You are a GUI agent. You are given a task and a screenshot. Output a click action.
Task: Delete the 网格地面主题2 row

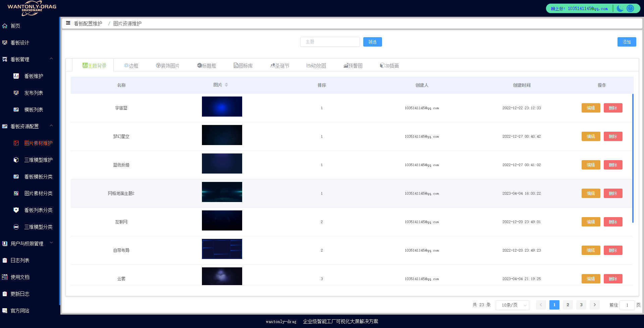[x=613, y=193]
